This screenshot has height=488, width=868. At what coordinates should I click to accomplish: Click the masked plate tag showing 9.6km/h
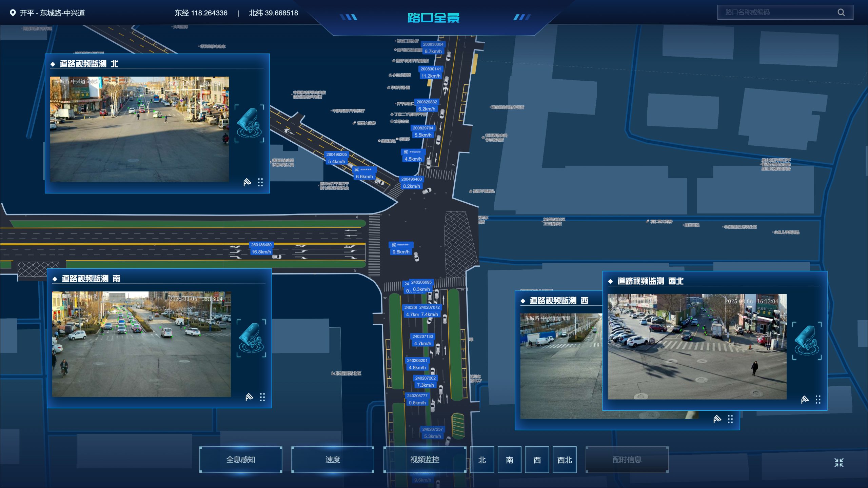[x=401, y=248]
